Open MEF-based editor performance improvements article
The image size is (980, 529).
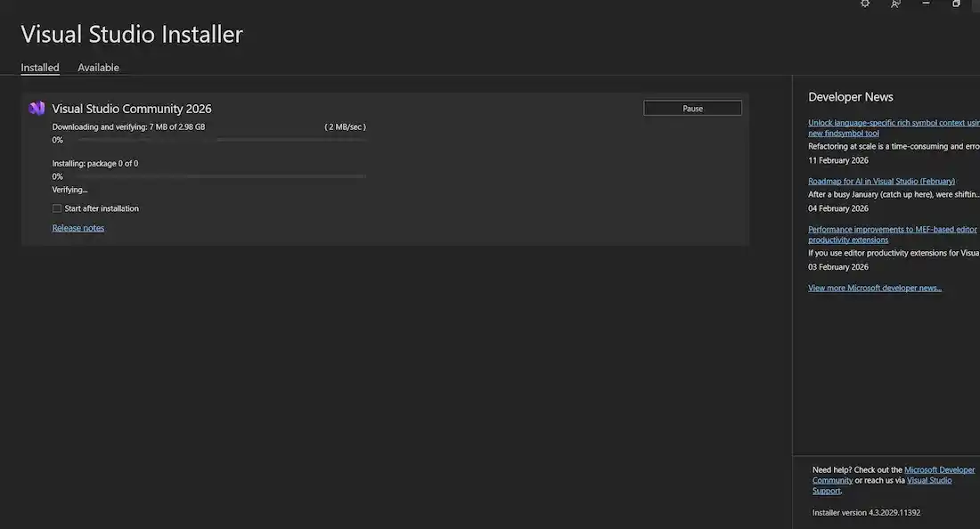pyautogui.click(x=893, y=234)
